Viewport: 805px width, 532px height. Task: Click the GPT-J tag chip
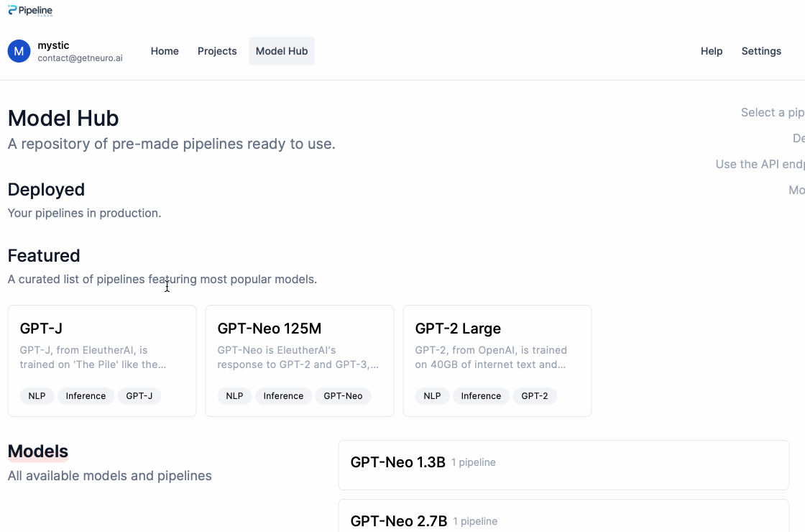tap(139, 396)
